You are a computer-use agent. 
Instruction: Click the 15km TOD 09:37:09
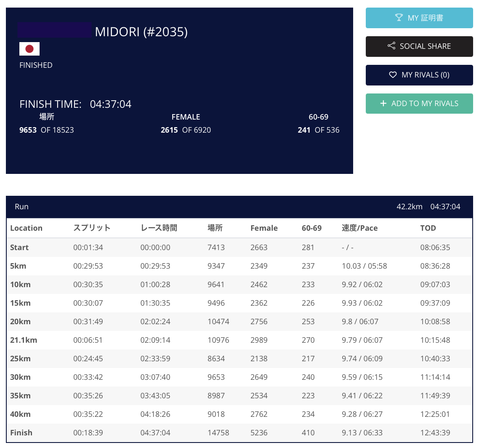(435, 303)
